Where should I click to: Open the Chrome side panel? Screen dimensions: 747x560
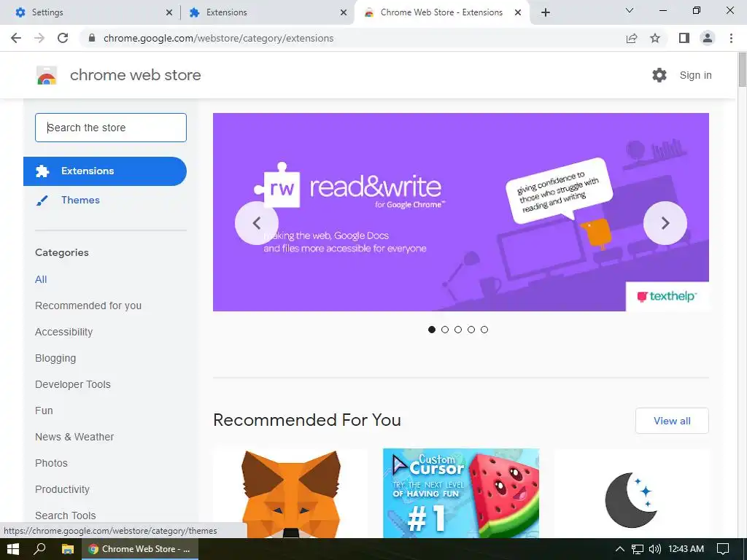coord(684,38)
